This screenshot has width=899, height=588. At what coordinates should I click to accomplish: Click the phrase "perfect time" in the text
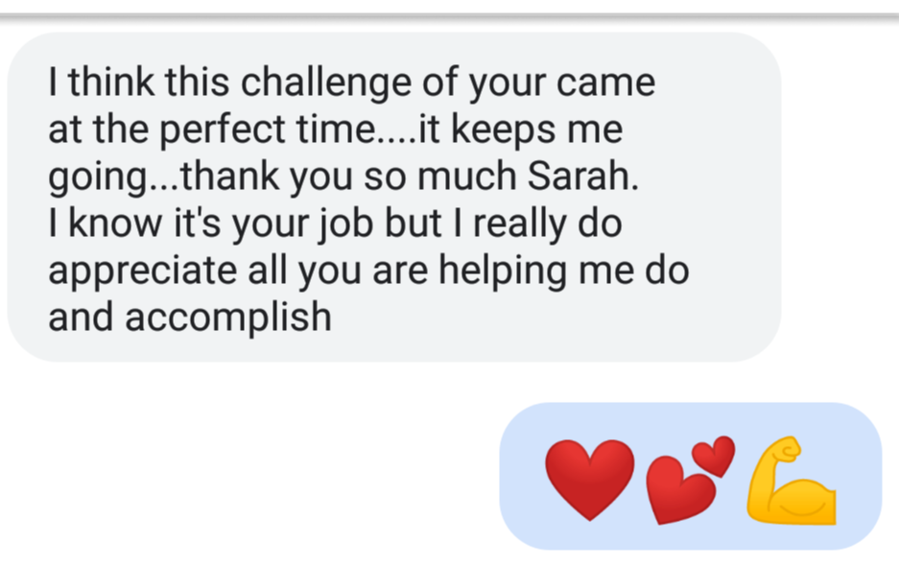point(269,129)
